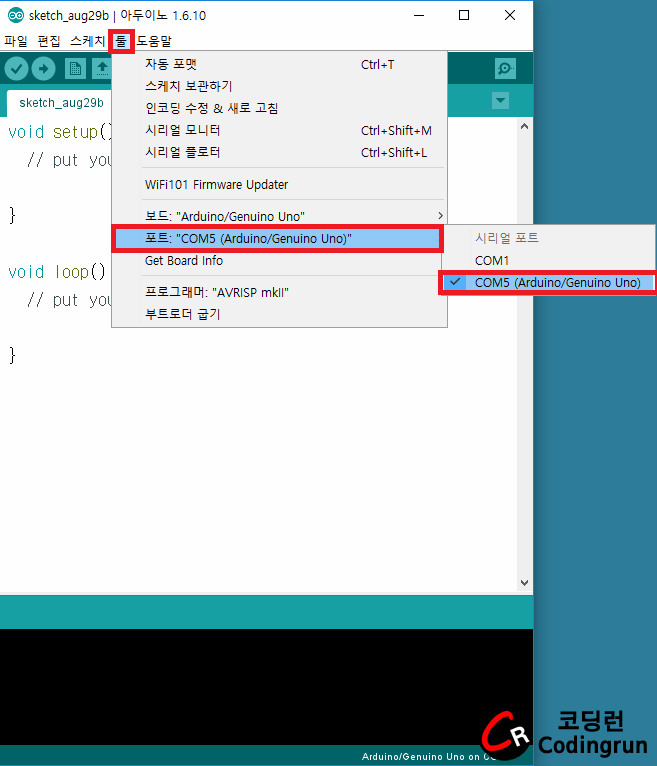Open 프로그래머 AVRISP mkII submenu

click(279, 292)
